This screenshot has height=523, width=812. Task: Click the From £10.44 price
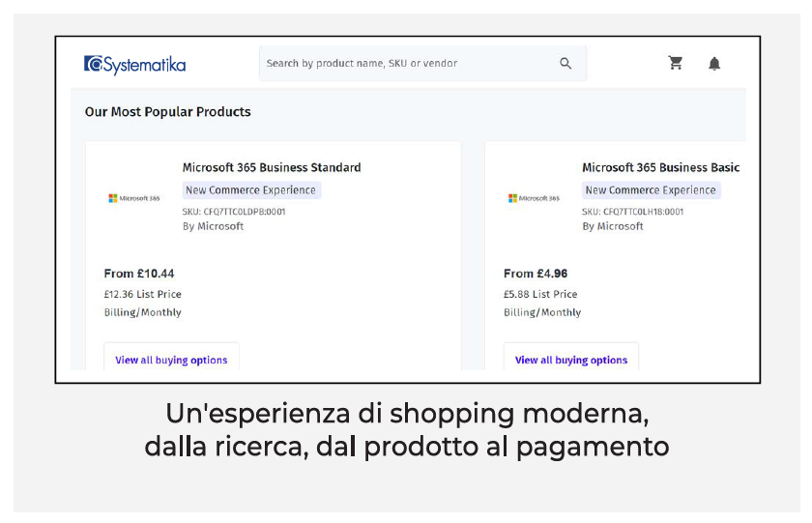[139, 274]
